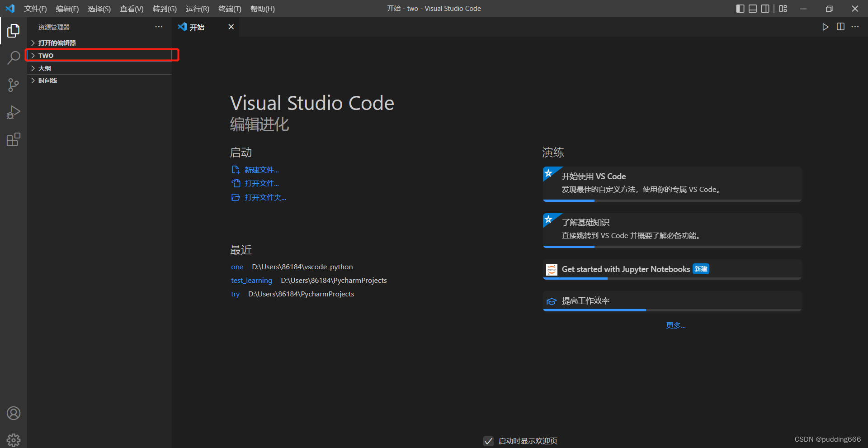Click the VS Code logo in title bar
The width and height of the screenshot is (868, 448).
[x=10, y=9]
